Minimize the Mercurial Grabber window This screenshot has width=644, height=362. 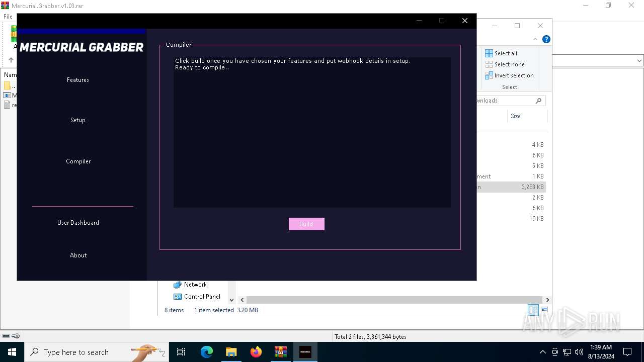(419, 21)
